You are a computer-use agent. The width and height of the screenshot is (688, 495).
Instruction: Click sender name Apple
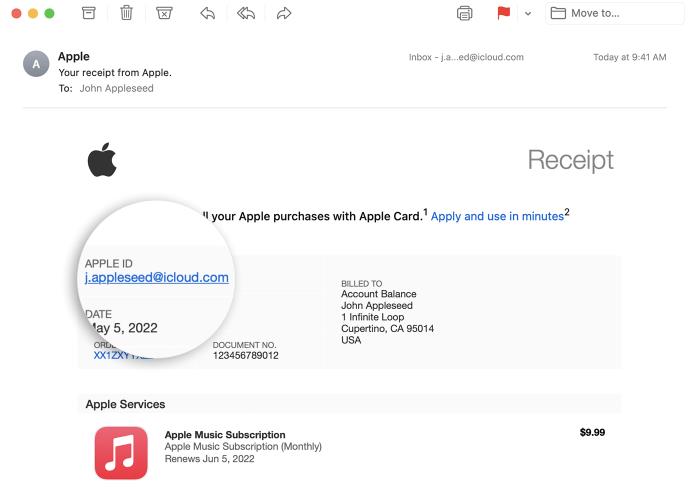pos(74,56)
